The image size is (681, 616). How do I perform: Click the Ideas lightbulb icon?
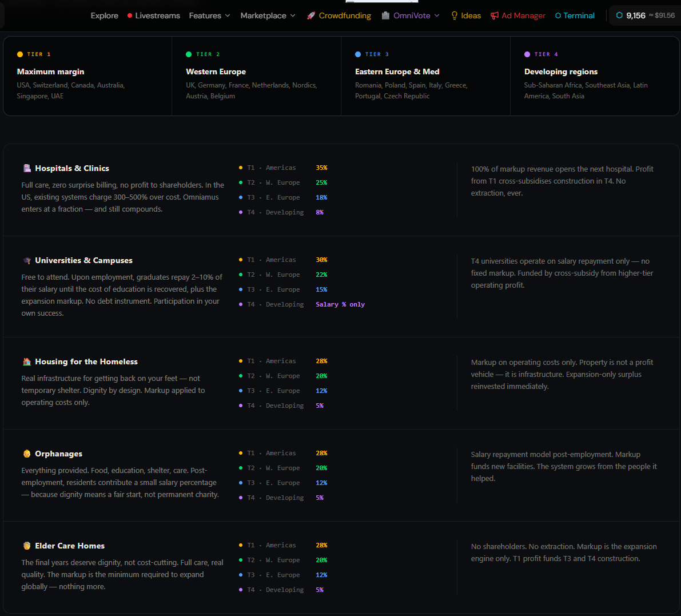pyautogui.click(x=453, y=15)
